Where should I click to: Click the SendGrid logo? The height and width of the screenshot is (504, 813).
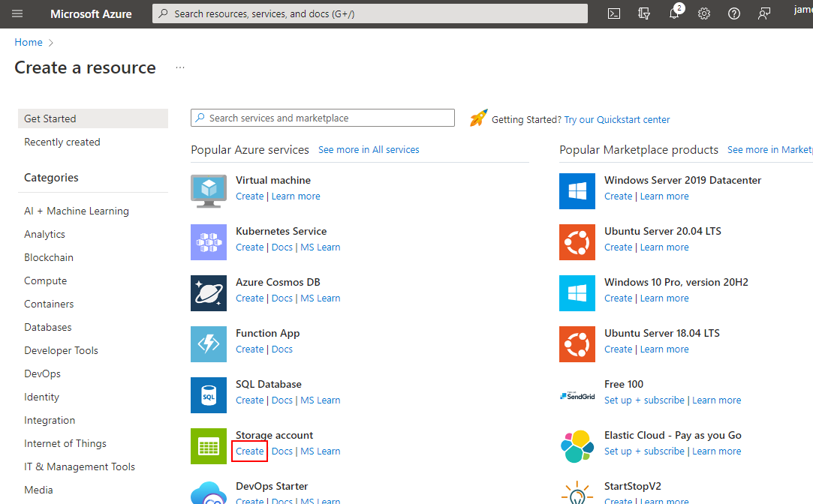(x=577, y=396)
